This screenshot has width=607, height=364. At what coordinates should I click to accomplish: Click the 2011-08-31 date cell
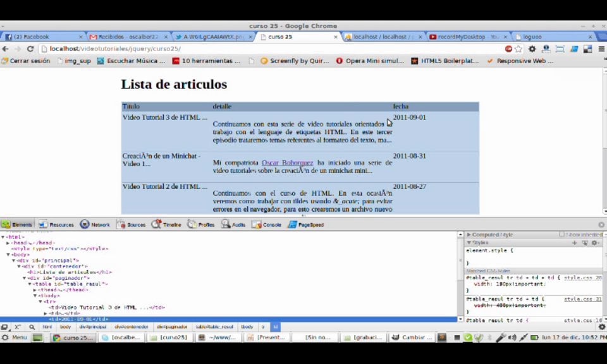pyautogui.click(x=409, y=156)
